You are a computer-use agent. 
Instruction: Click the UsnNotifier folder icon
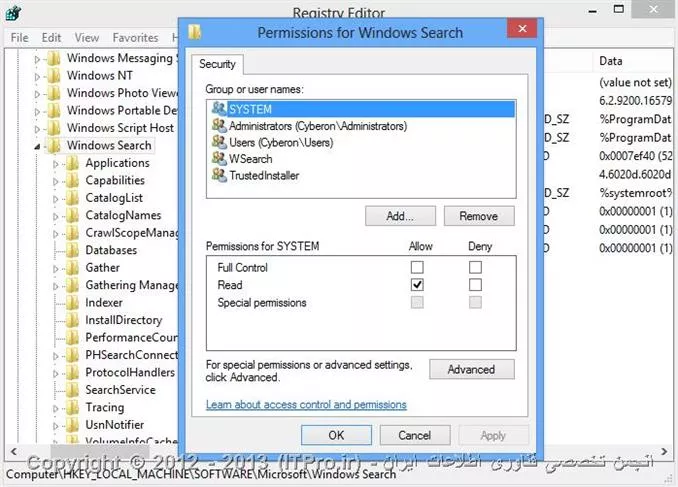72,425
